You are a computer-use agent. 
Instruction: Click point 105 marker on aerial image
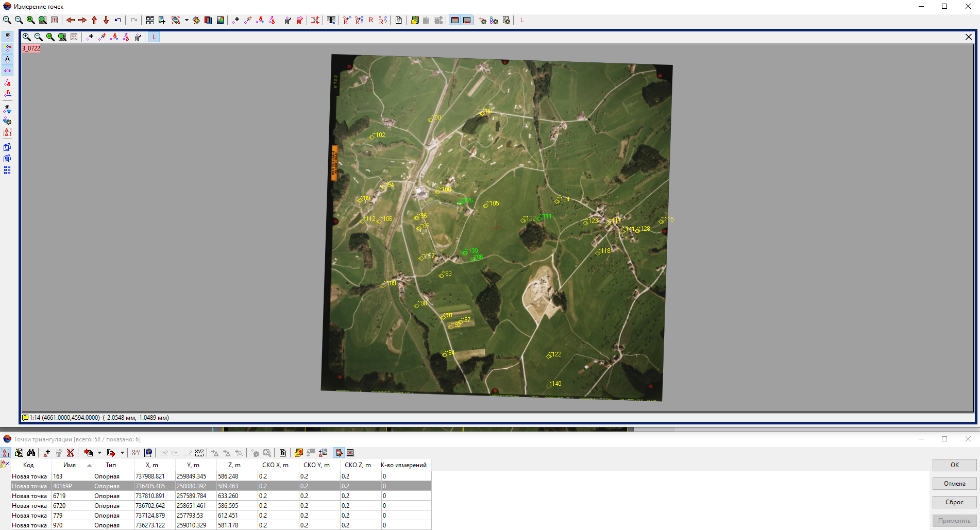click(486, 206)
